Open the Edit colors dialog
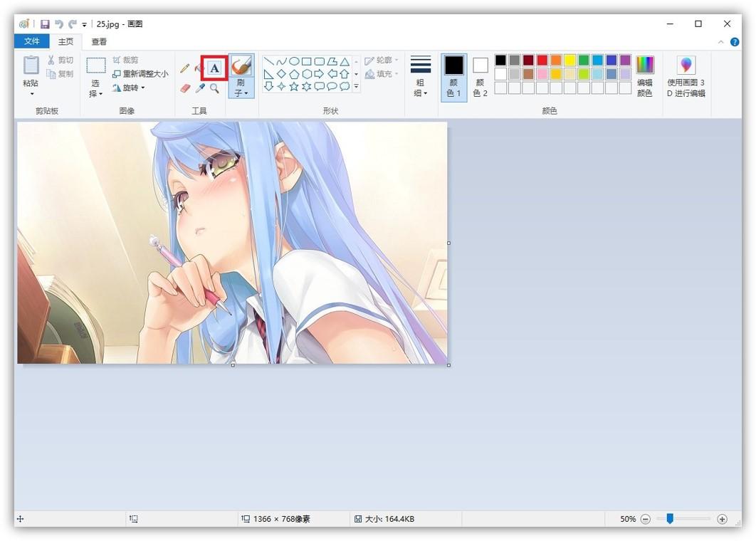 click(644, 77)
